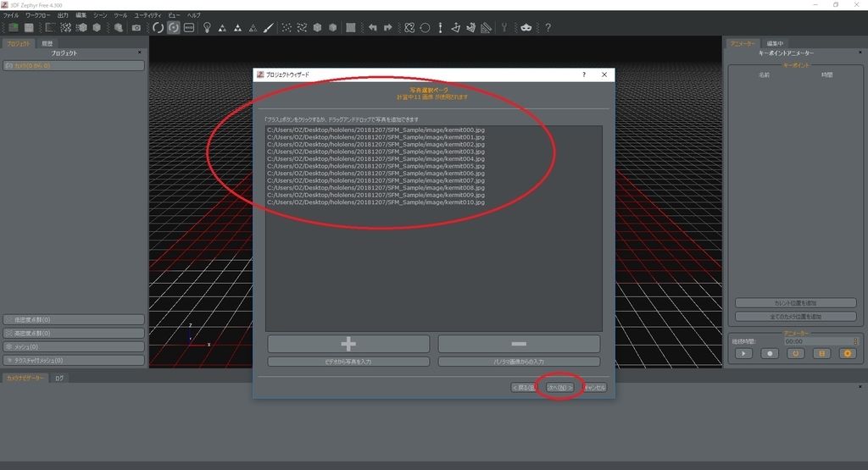This screenshot has height=470, width=868.
Task: Open the ヘルプ menu
Action: pyautogui.click(x=194, y=15)
